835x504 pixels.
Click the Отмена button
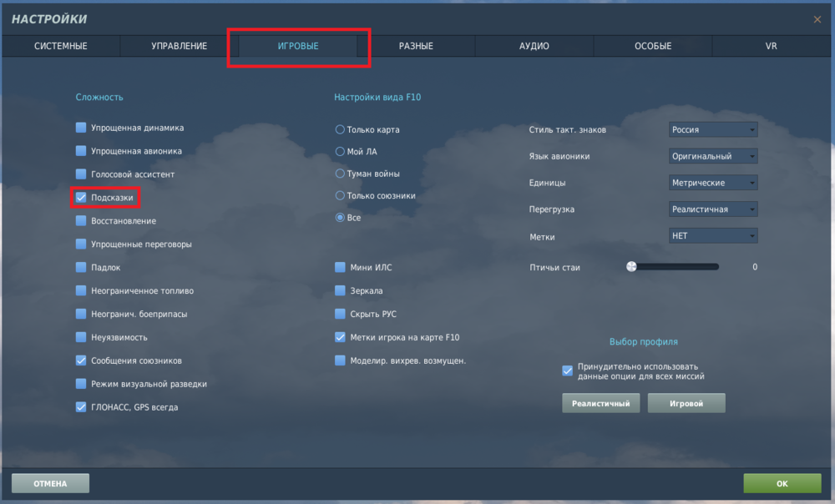coord(51,483)
